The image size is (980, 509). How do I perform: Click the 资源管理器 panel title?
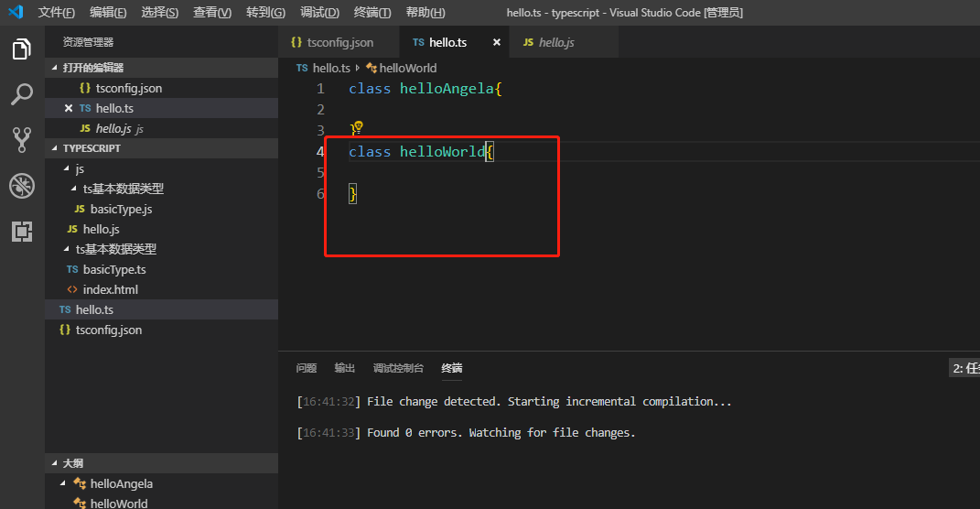[x=88, y=42]
